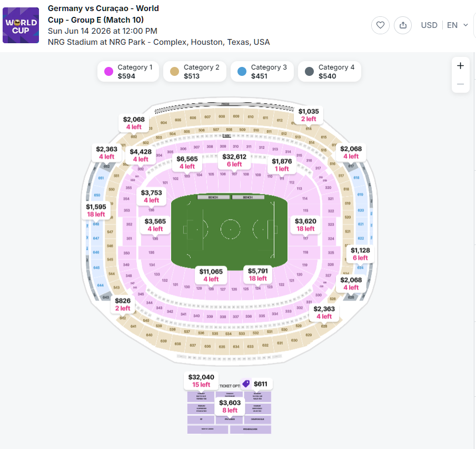476x449 pixels.
Task: Click the $611 ticket option price marker
Action: click(260, 384)
